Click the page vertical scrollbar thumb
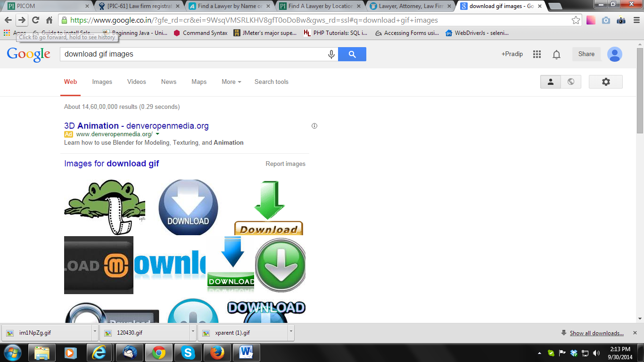The width and height of the screenshot is (644, 362). 640,90
